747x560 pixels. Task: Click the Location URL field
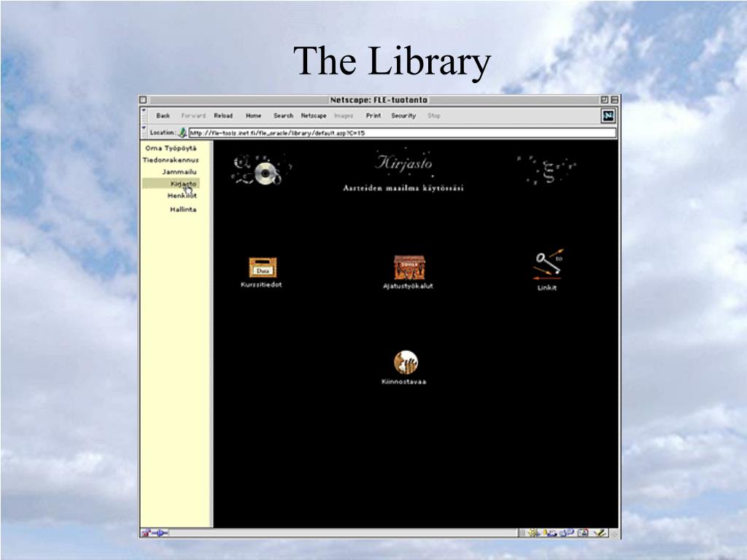[x=402, y=133]
